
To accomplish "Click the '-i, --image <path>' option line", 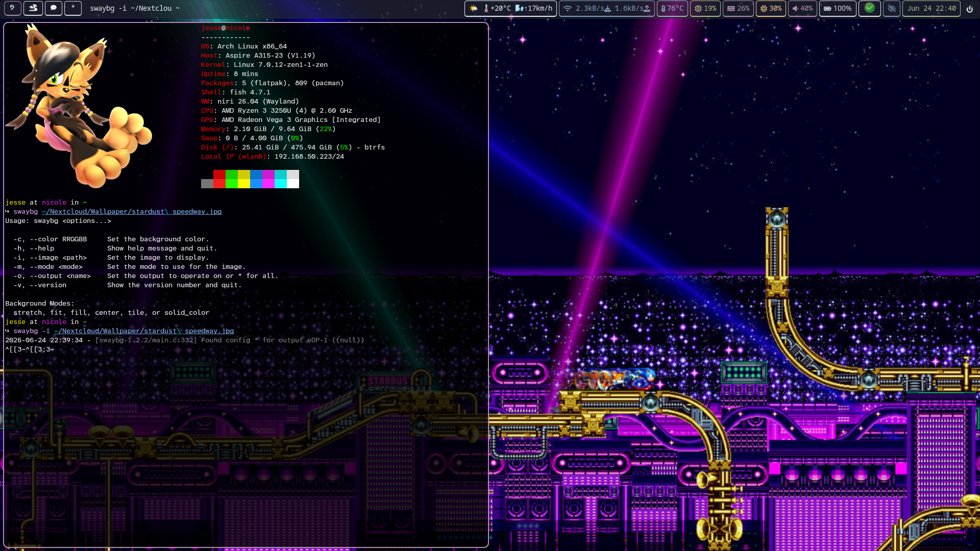I will tap(111, 258).
